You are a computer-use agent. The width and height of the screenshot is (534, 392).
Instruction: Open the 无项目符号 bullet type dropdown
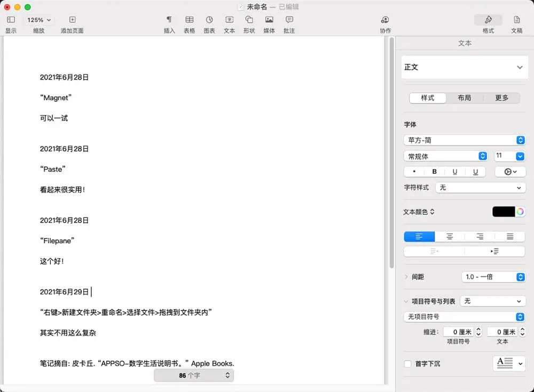tap(465, 317)
